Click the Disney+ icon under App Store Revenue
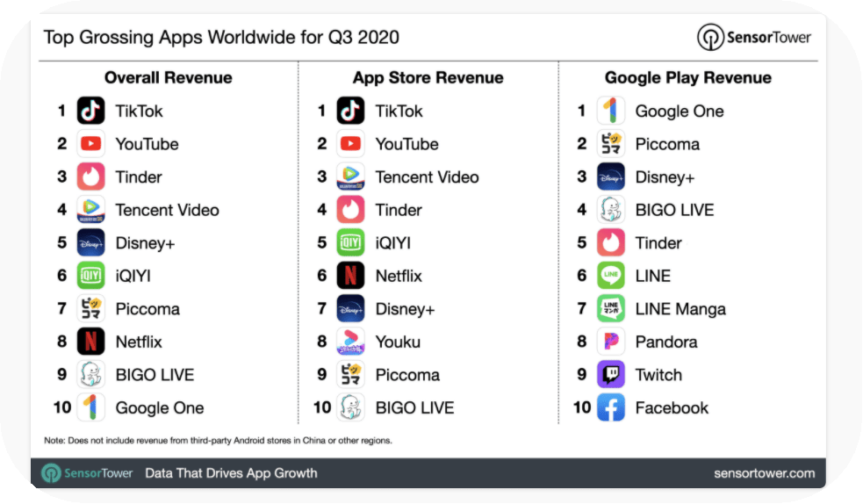The width and height of the screenshot is (863, 504). [350, 309]
